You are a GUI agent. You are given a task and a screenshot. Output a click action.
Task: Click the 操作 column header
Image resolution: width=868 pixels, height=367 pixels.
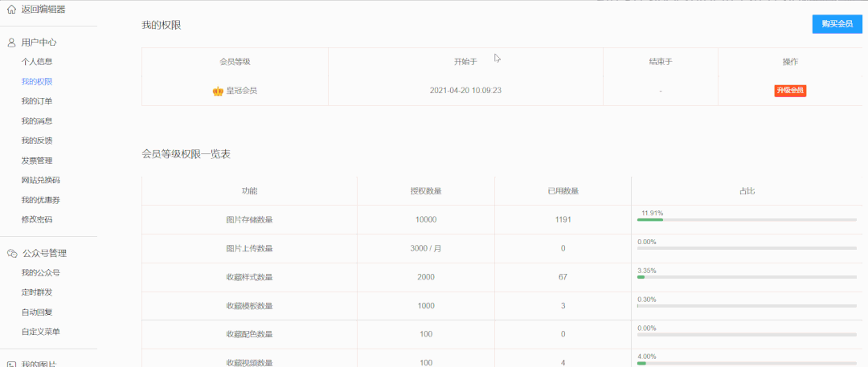(790, 62)
